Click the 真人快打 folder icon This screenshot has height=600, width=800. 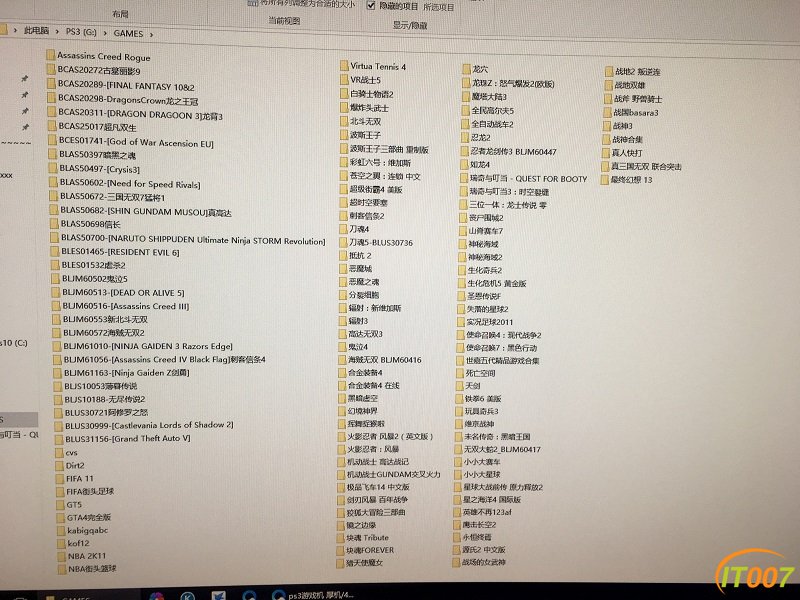[x=606, y=153]
